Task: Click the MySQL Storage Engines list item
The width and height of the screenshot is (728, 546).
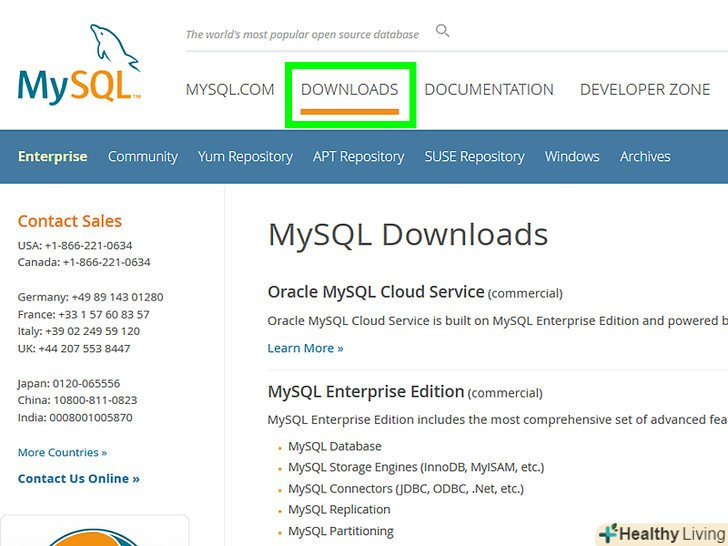Action: 416,467
